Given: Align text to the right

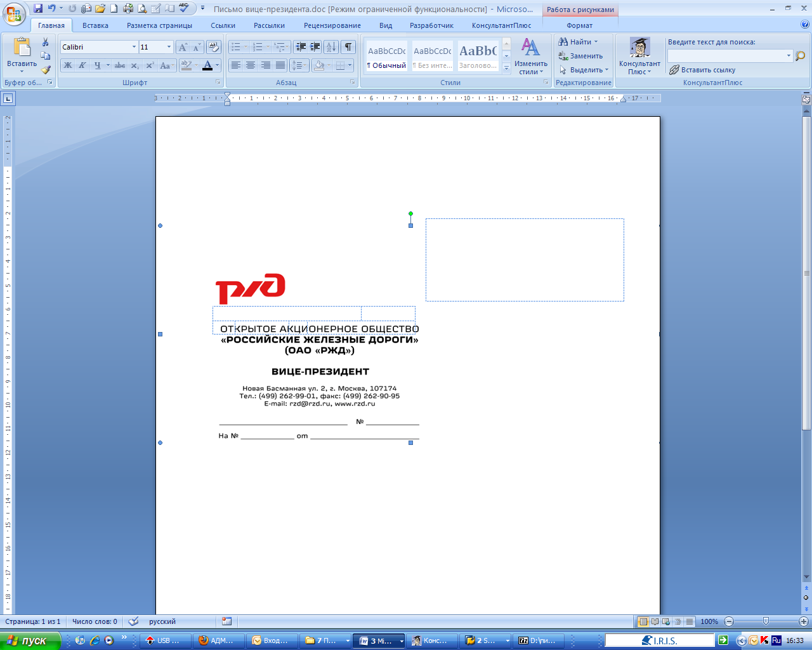Looking at the screenshot, I should [265, 65].
